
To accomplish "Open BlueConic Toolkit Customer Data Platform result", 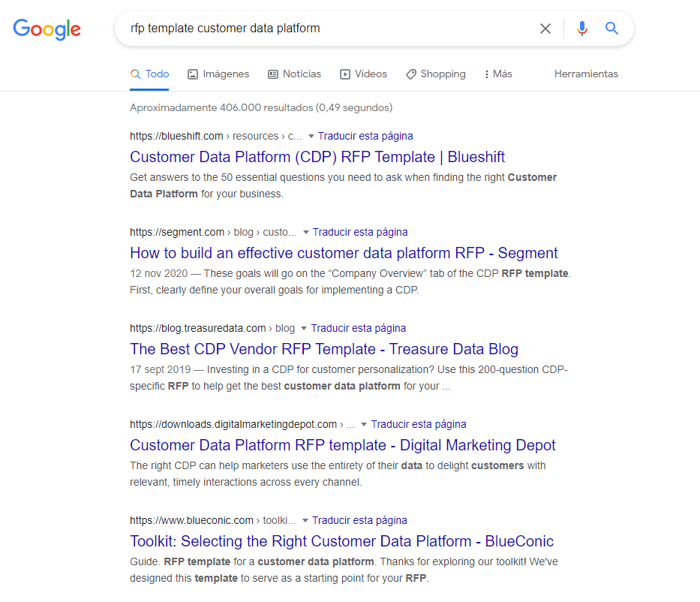I will click(x=342, y=540).
